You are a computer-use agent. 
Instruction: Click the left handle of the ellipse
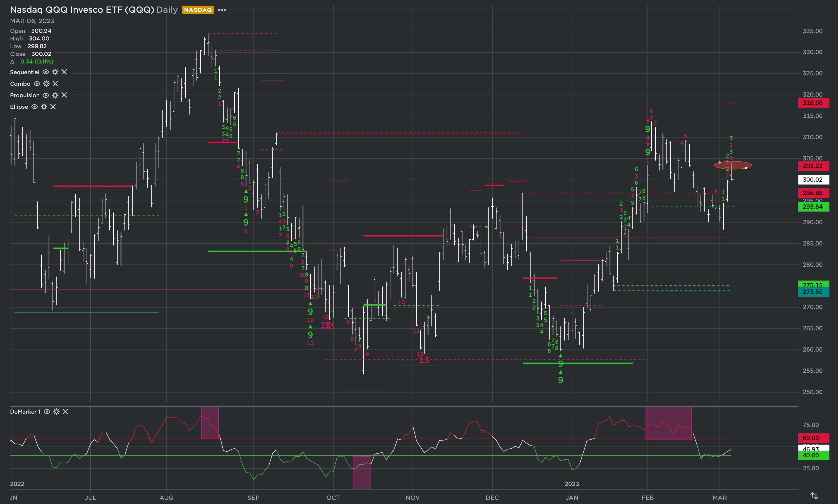(x=720, y=163)
